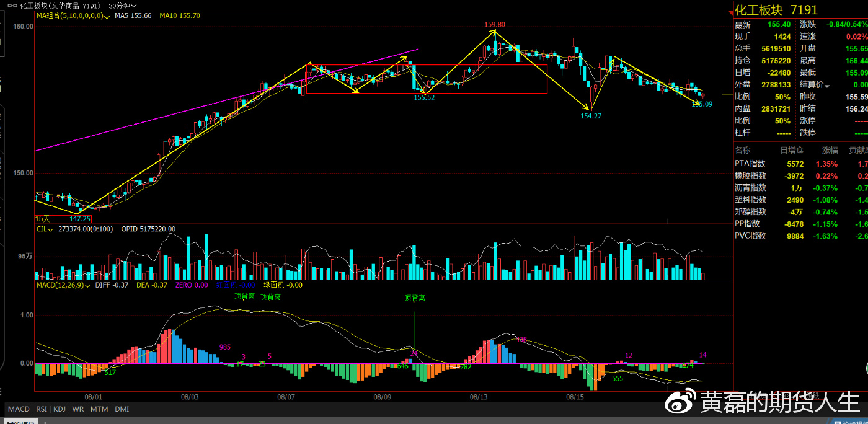Open the 30分钟 timeframe dropdown
This screenshot has width=868, height=424.
pyautogui.click(x=122, y=5)
